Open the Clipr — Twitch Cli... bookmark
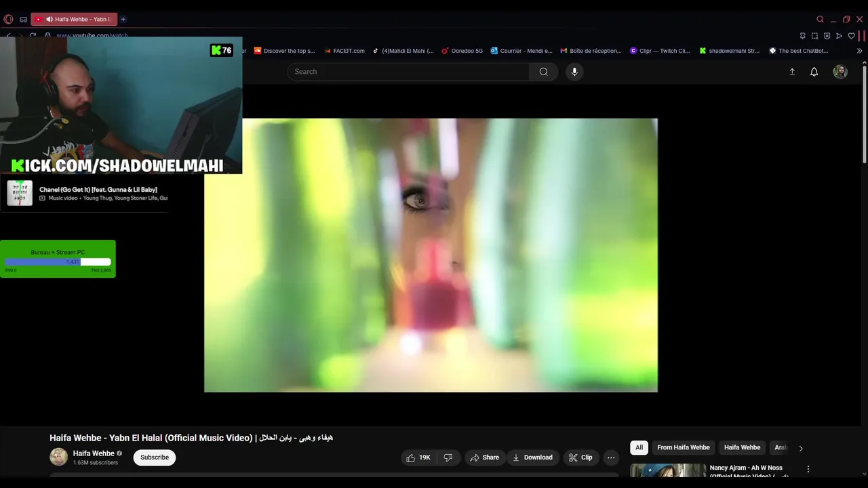 tap(660, 51)
